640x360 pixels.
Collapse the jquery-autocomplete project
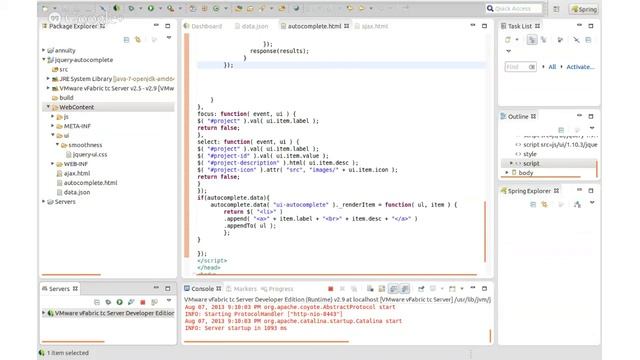[44, 60]
